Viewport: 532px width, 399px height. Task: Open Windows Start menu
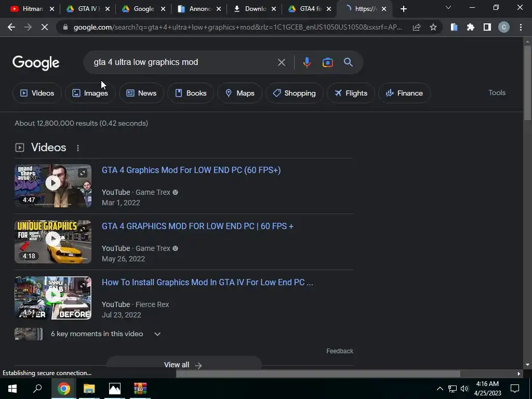12,389
